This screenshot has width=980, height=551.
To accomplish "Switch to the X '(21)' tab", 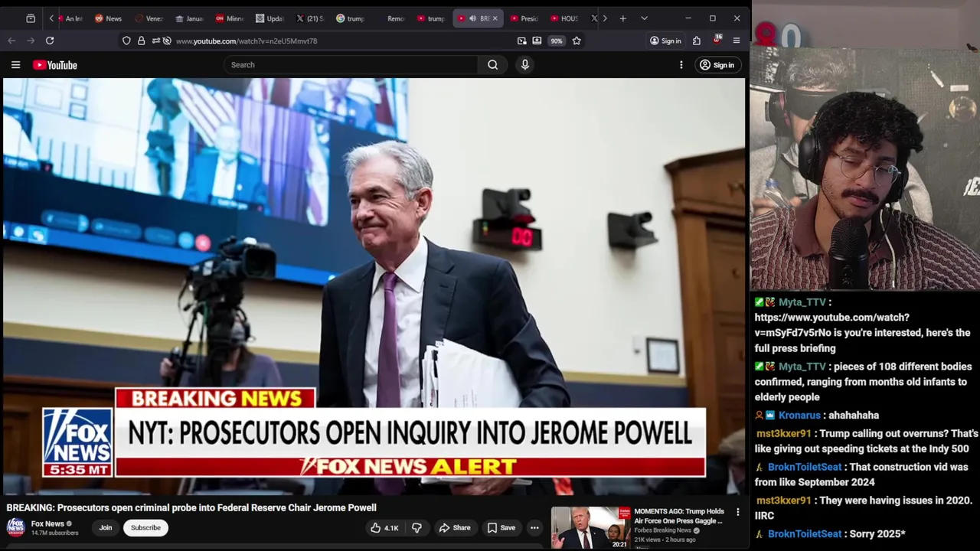I will [x=311, y=18].
